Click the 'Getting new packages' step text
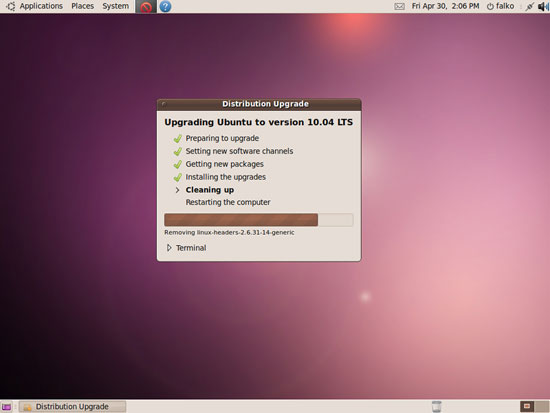 [x=224, y=164]
